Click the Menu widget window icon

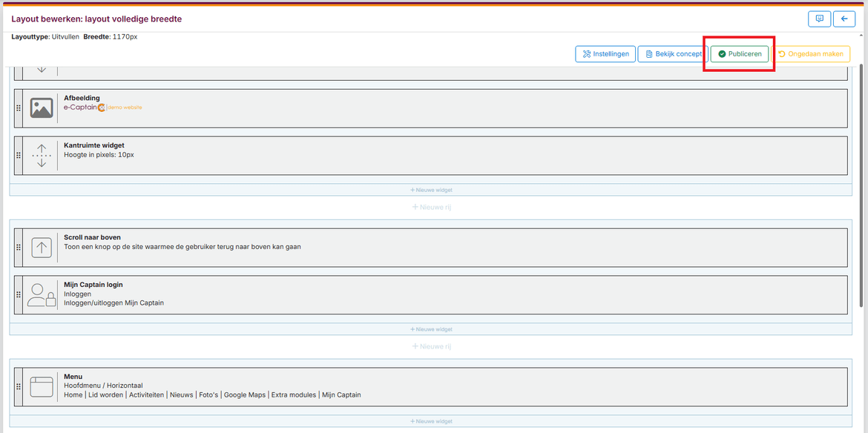click(42, 386)
